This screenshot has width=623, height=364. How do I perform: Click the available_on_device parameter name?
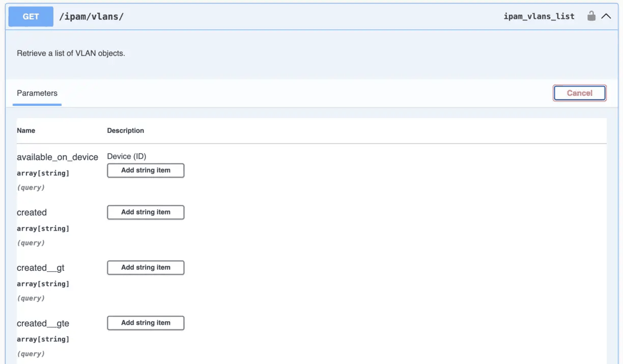coord(58,157)
